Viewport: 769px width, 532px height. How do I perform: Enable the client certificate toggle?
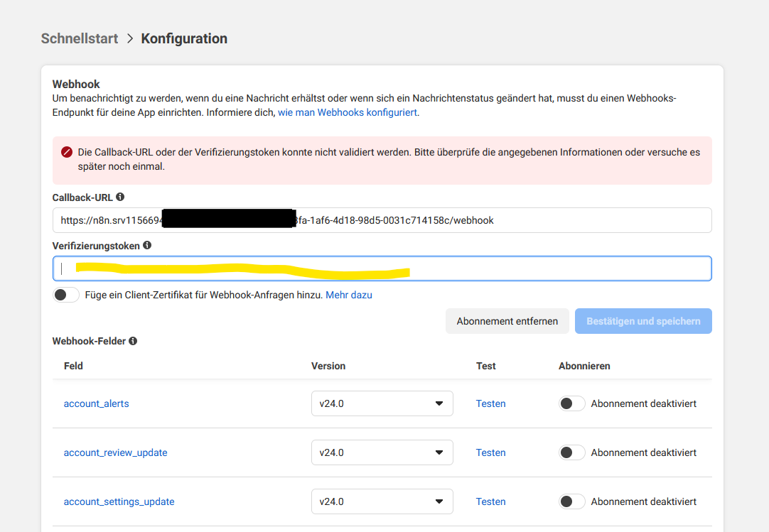[x=66, y=295]
